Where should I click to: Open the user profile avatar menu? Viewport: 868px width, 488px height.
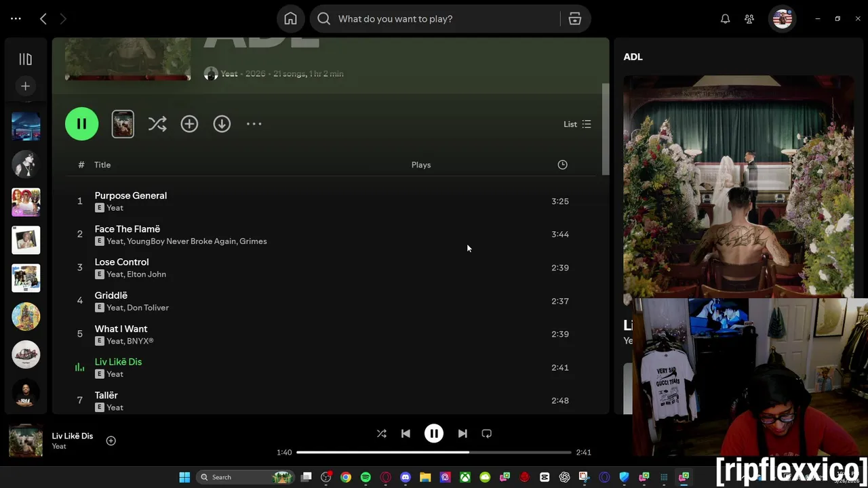click(782, 19)
